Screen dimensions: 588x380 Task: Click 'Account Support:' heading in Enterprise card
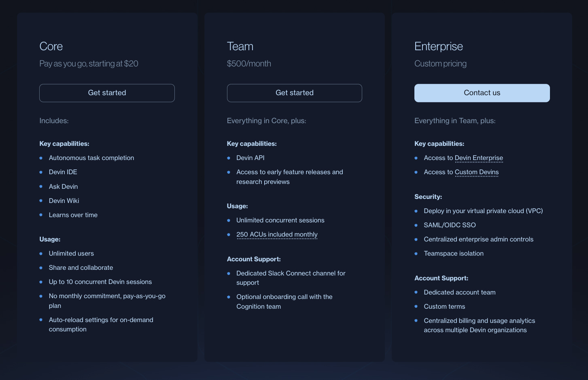(441, 278)
